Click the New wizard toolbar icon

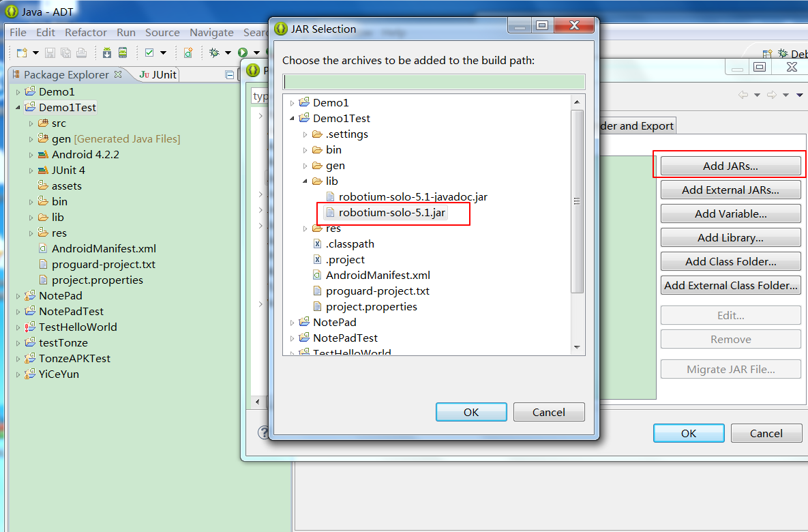tap(21, 53)
